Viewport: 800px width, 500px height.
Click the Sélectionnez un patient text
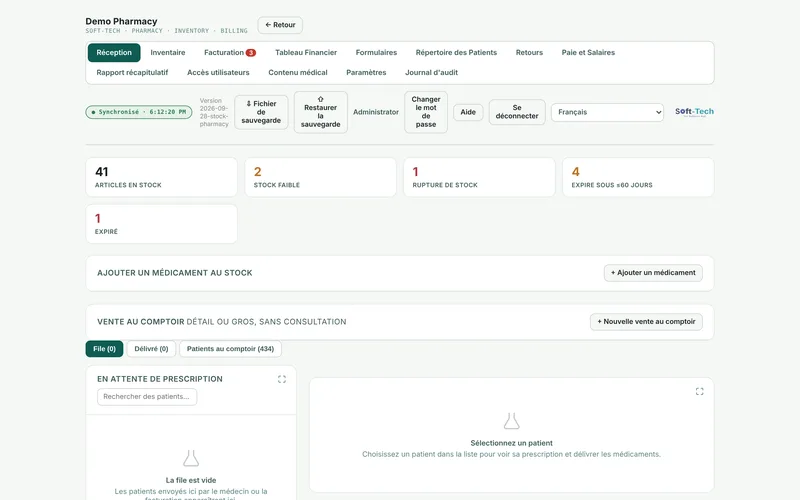coord(511,443)
